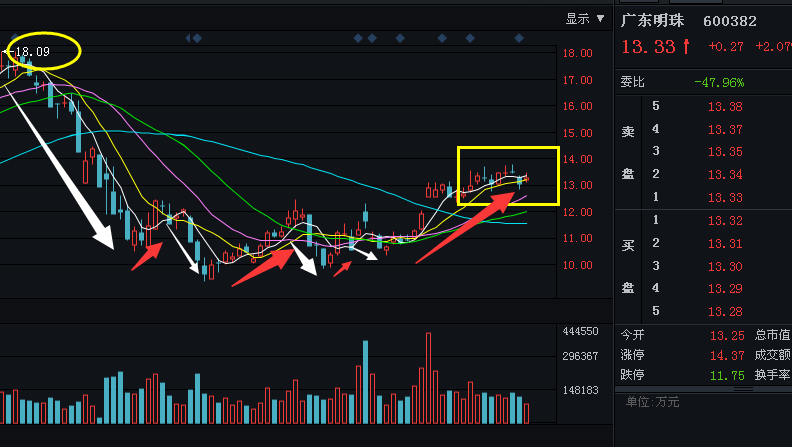Click the 148183 volume axis label

580,390
